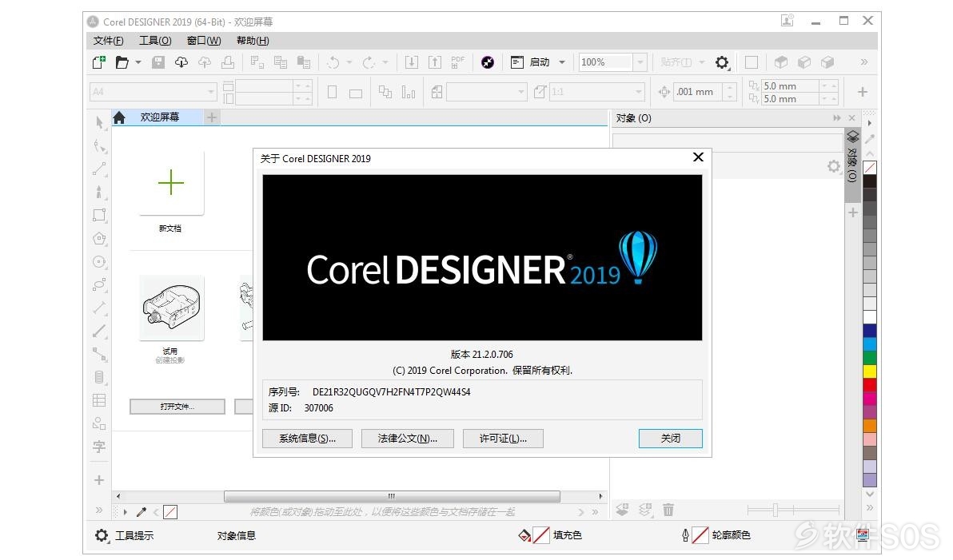Open the 工具(O) menu
This screenshot has height=560, width=953.
click(155, 40)
